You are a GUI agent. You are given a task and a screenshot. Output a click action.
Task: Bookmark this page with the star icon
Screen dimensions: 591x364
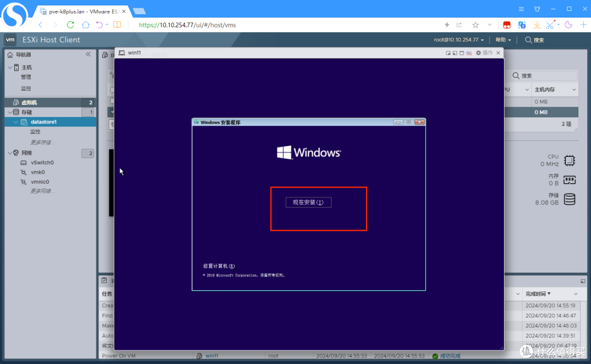476,25
